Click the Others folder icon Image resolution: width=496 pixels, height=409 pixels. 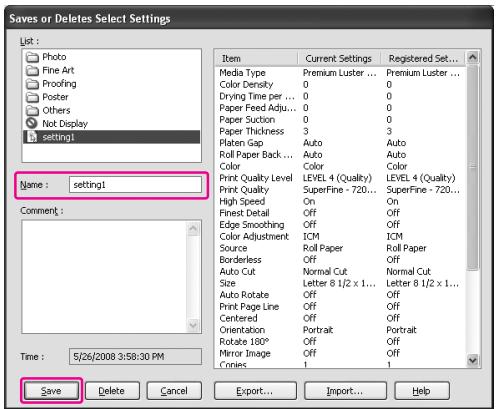click(32, 110)
